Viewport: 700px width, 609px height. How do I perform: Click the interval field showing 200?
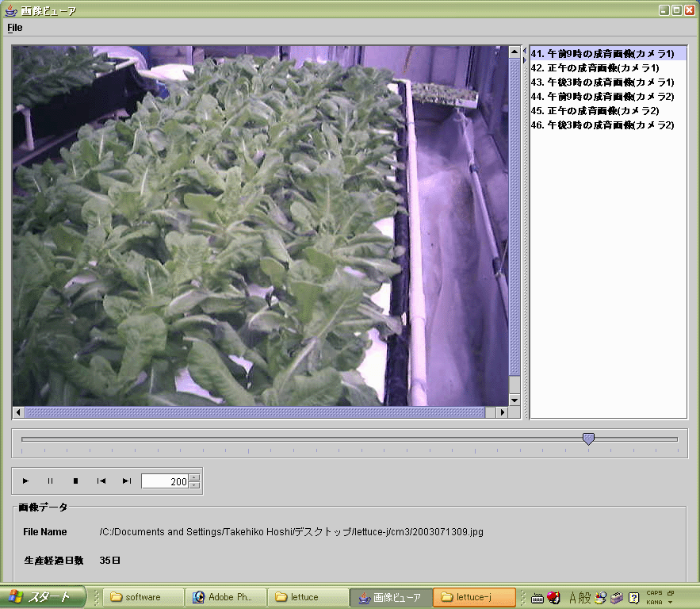click(164, 481)
